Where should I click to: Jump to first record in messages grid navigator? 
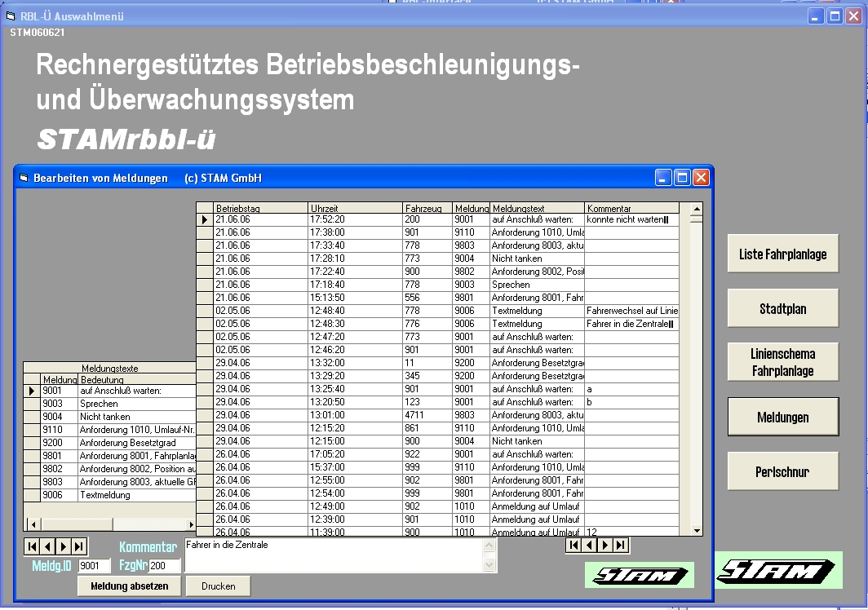574,545
